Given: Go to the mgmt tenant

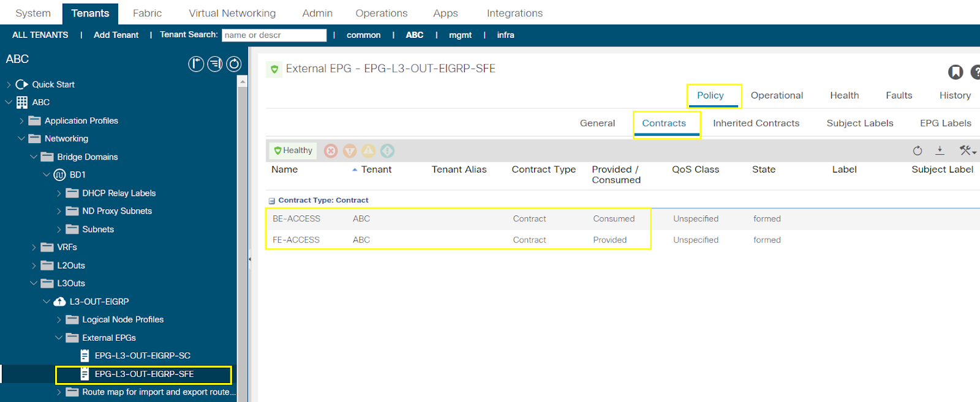Looking at the screenshot, I should (x=460, y=35).
